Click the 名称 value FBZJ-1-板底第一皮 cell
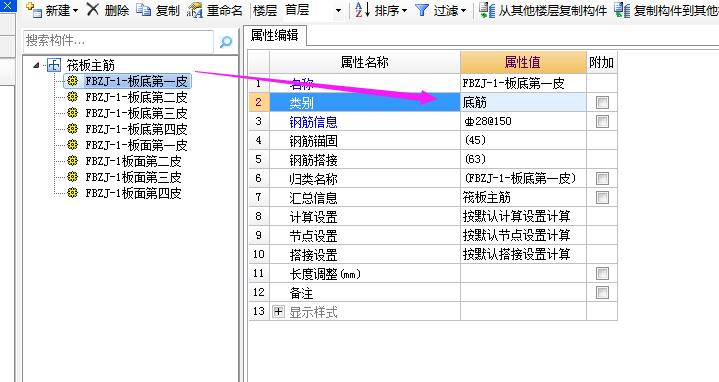The height and width of the screenshot is (382, 719). 523,83
